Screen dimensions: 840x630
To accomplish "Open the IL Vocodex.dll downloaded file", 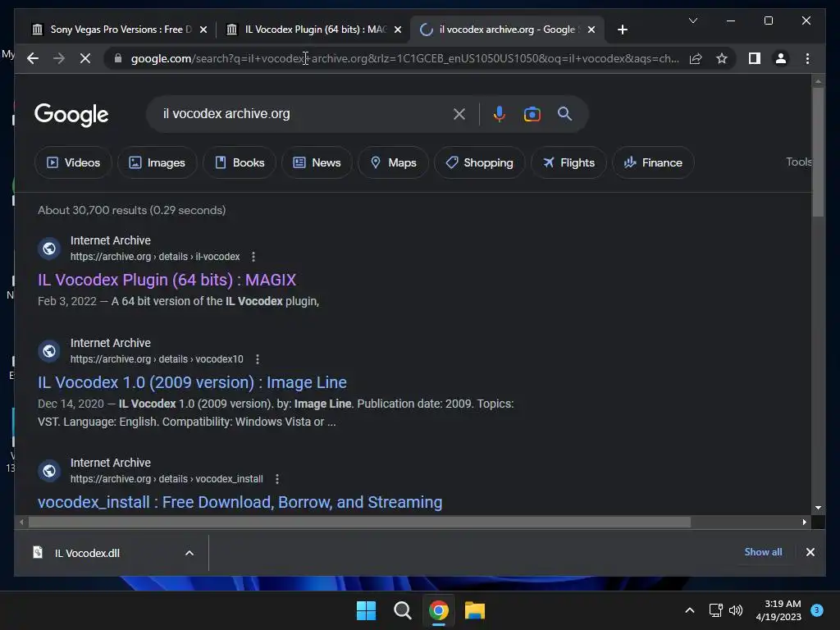I will point(87,553).
